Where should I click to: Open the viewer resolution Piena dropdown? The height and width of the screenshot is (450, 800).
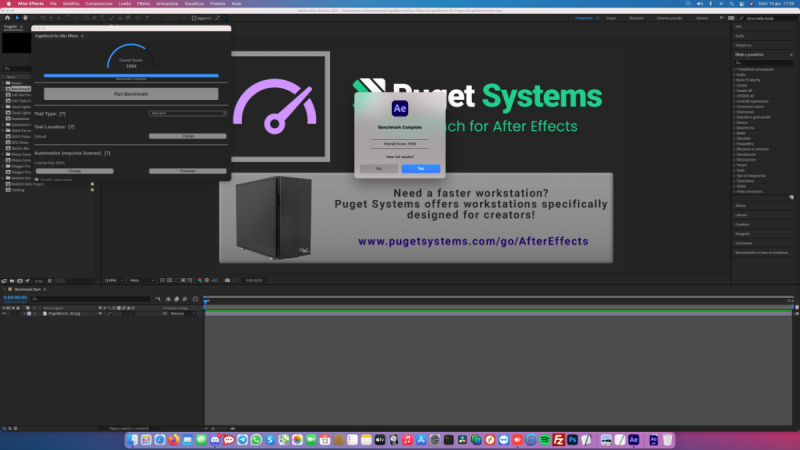point(141,280)
